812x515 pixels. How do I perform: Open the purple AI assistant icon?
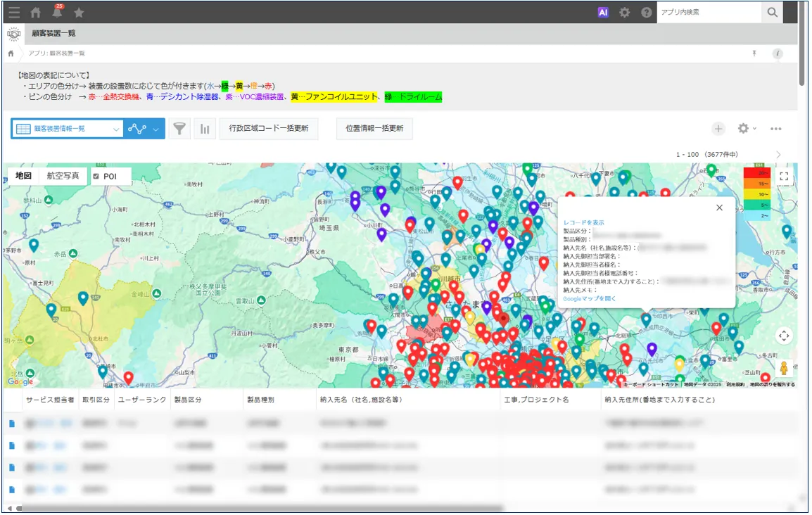(603, 13)
